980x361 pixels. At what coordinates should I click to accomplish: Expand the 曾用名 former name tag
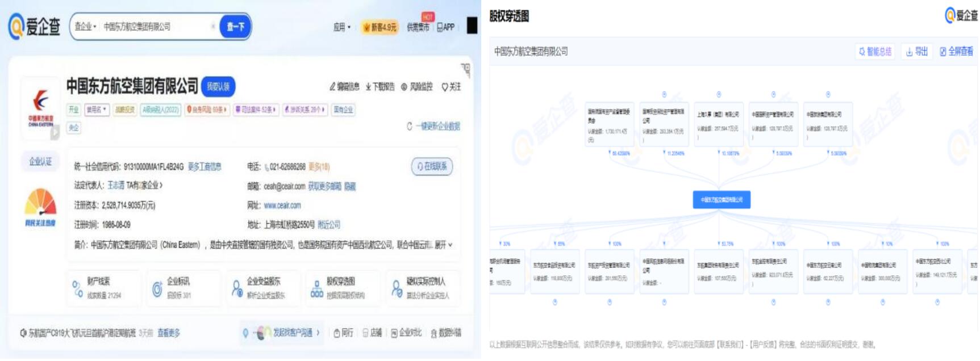[97, 110]
